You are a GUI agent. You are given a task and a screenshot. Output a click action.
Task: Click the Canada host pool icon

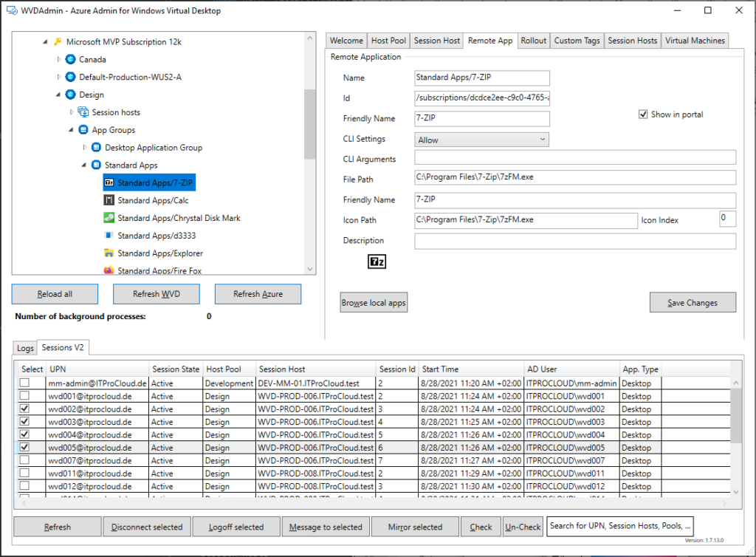(71, 59)
